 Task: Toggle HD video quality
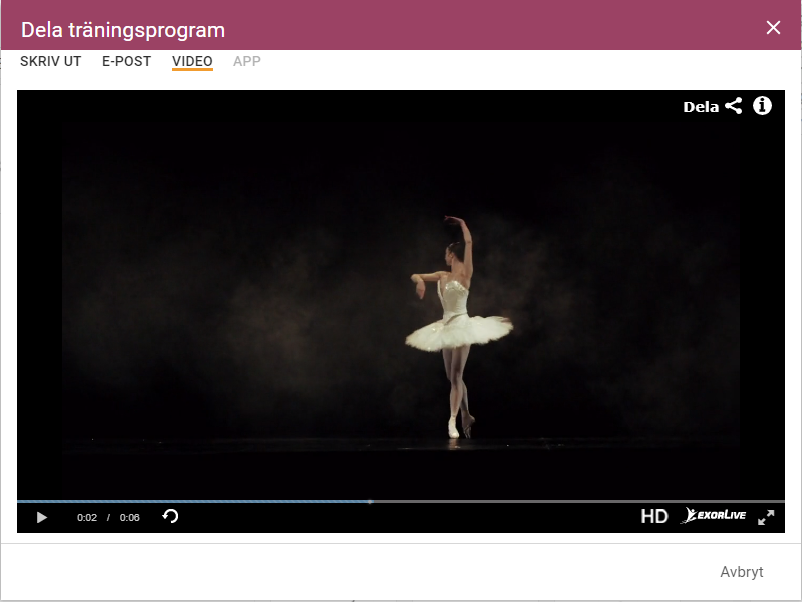(x=654, y=517)
